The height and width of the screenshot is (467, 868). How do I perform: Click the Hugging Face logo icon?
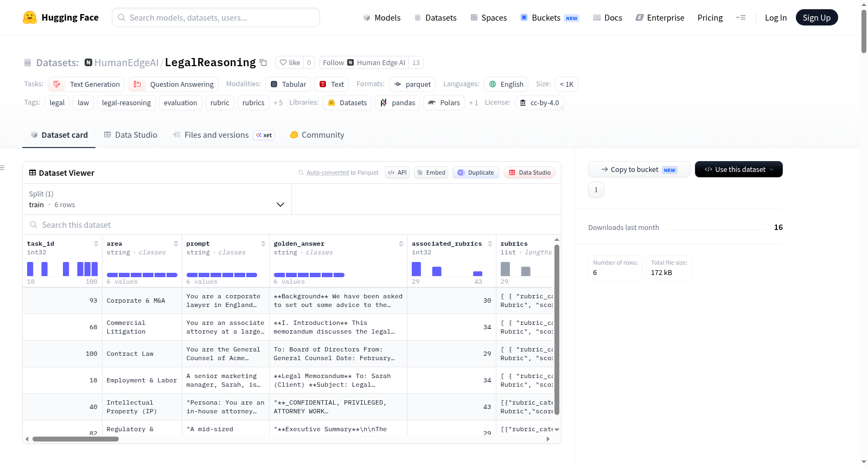point(30,17)
